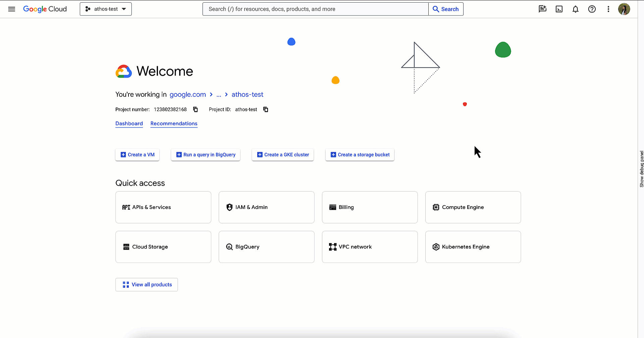The image size is (644, 338).
Task: Focus the resource search input field
Action: 315,9
